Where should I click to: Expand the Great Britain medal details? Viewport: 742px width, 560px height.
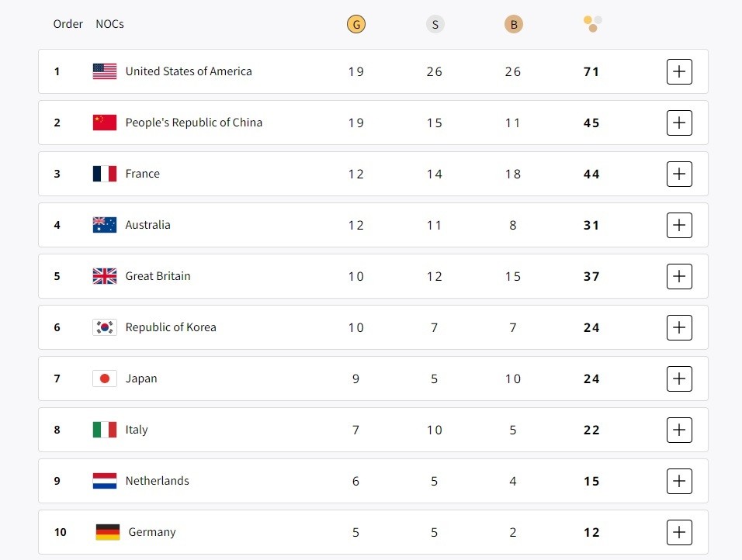[x=679, y=276]
